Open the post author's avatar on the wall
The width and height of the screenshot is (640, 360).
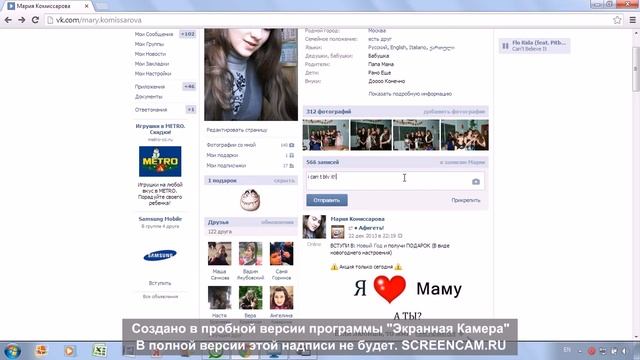pyautogui.click(x=314, y=227)
